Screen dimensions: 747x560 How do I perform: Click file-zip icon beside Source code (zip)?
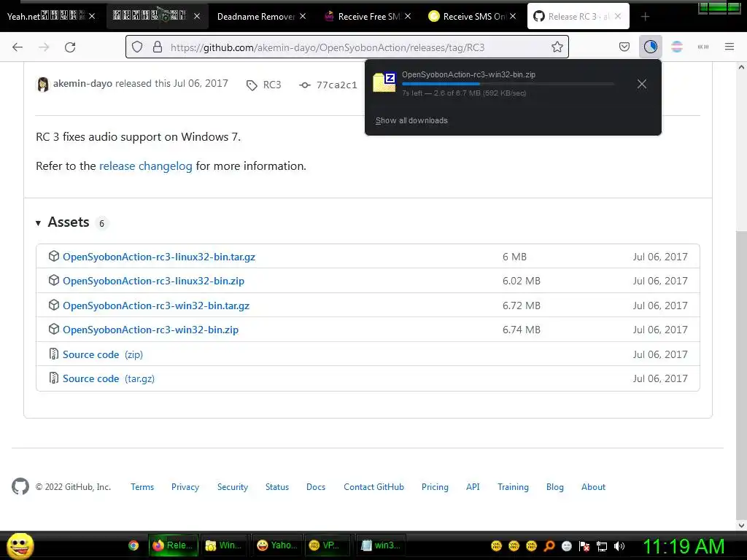(54, 354)
